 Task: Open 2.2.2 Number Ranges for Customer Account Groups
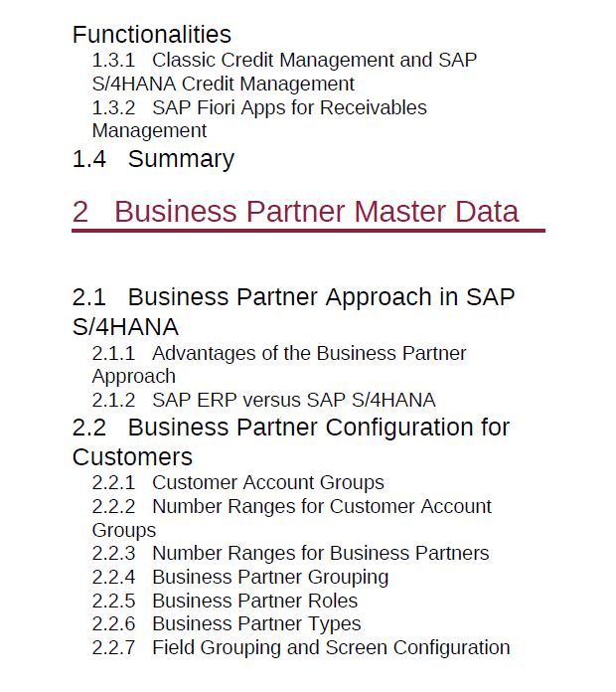(x=291, y=518)
